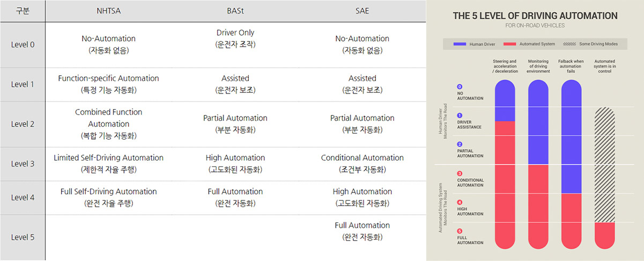This screenshot has width=644, height=261.
Task: Click SAE's Conditional Automation cell
Action: tap(362, 163)
